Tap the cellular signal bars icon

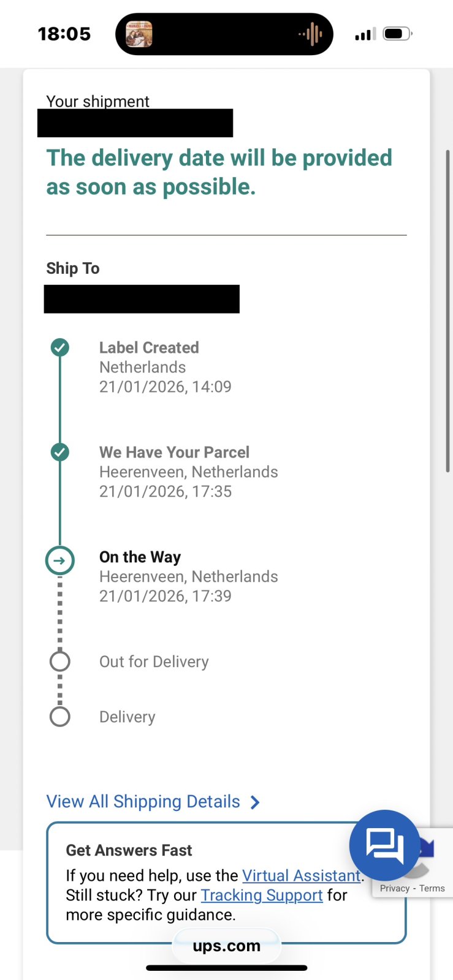click(365, 34)
